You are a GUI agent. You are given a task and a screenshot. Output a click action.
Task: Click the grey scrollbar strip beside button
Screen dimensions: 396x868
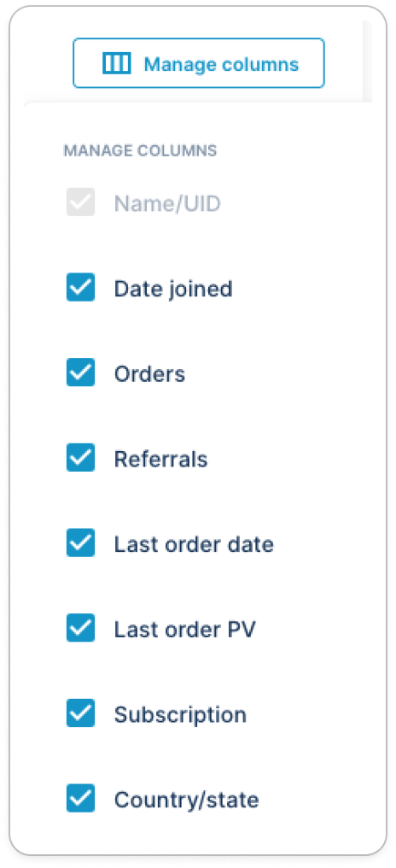[x=367, y=62]
